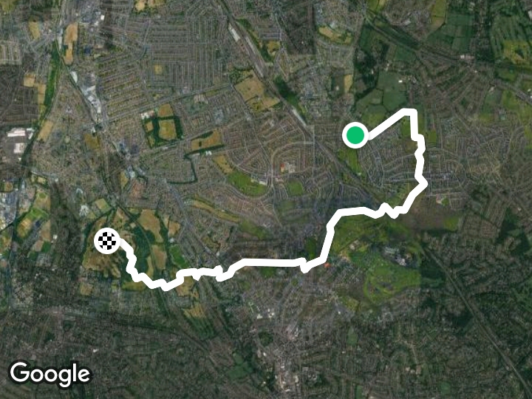Click the checkered finish flag marker
Screen dimensions: 532x399
pyautogui.click(x=107, y=241)
